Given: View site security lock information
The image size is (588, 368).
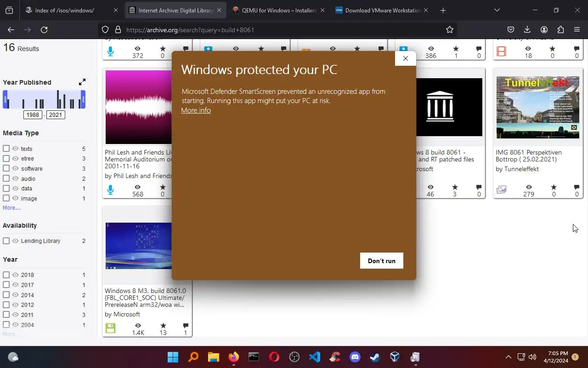Looking at the screenshot, I should (x=118, y=30).
